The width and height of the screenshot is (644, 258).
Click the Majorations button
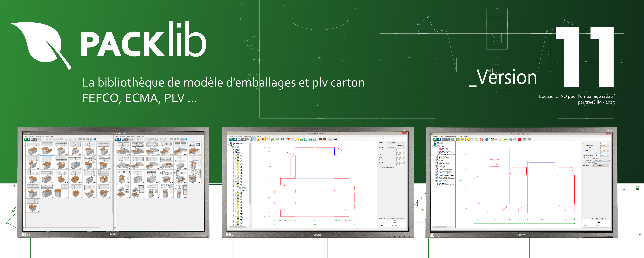click(x=401, y=145)
